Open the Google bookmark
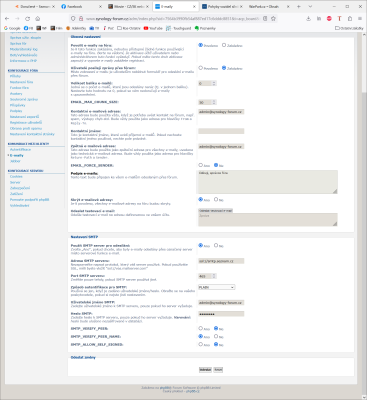This screenshot has height=400, width=367. 12,28
